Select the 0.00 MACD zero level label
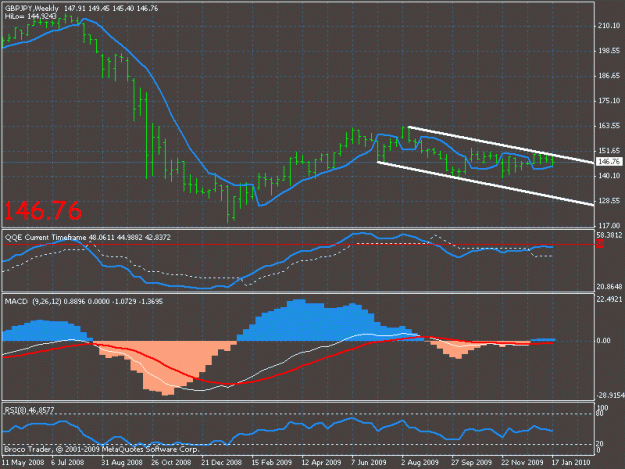Screen dimensions: 625x469 pyautogui.click(x=603, y=341)
